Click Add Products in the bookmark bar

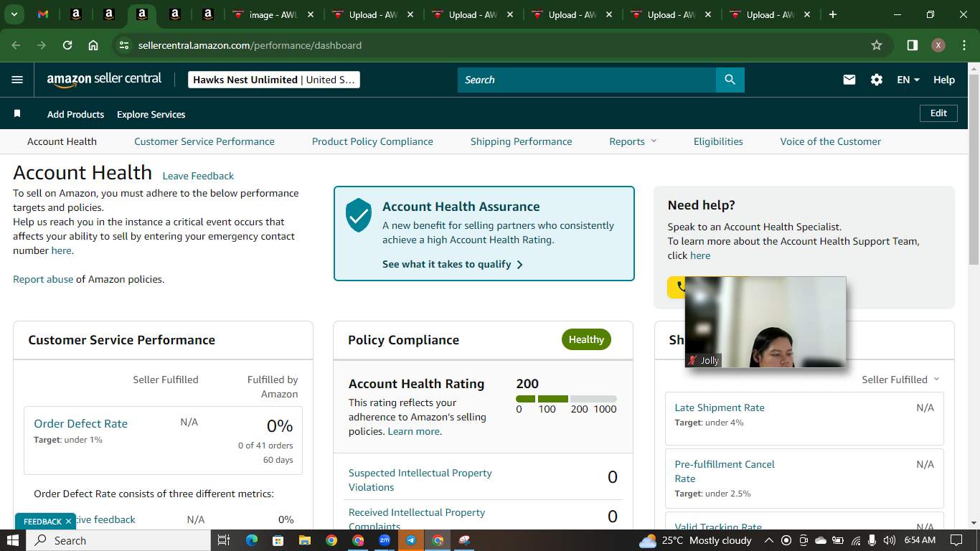(x=75, y=114)
